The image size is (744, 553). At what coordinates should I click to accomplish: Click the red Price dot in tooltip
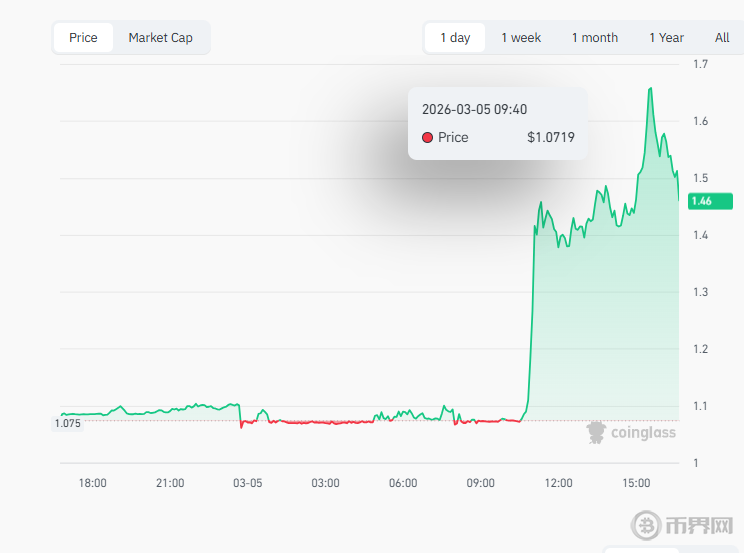coord(428,138)
